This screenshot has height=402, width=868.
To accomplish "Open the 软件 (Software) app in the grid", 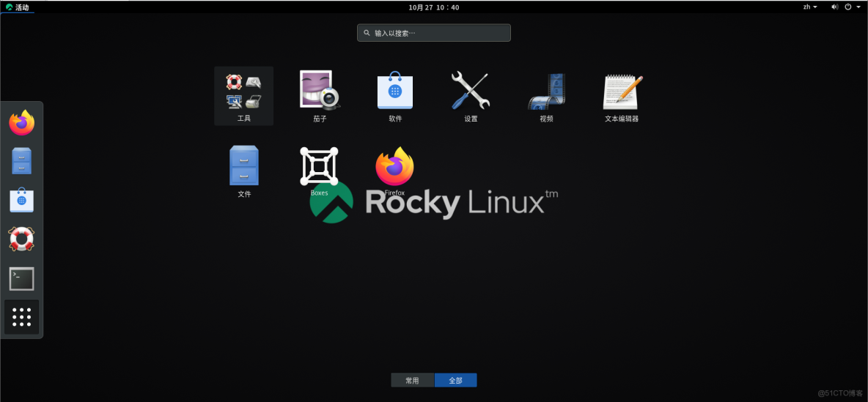I will (x=394, y=96).
